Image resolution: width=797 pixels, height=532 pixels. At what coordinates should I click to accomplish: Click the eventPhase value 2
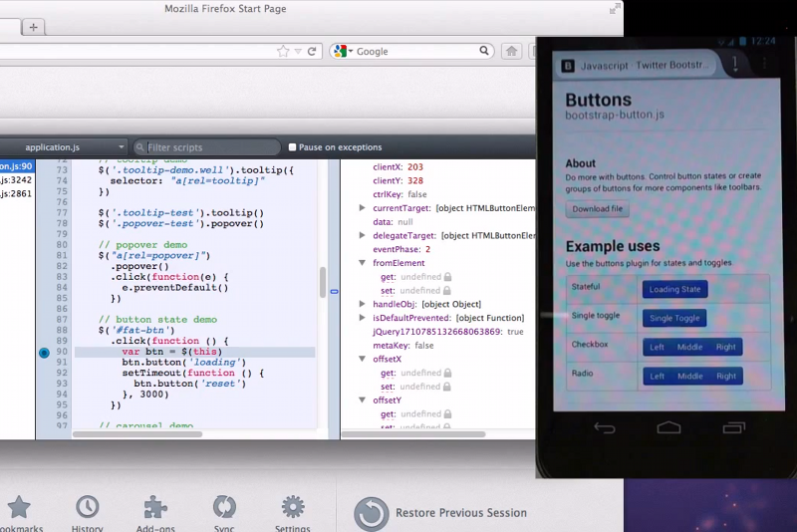click(x=428, y=249)
